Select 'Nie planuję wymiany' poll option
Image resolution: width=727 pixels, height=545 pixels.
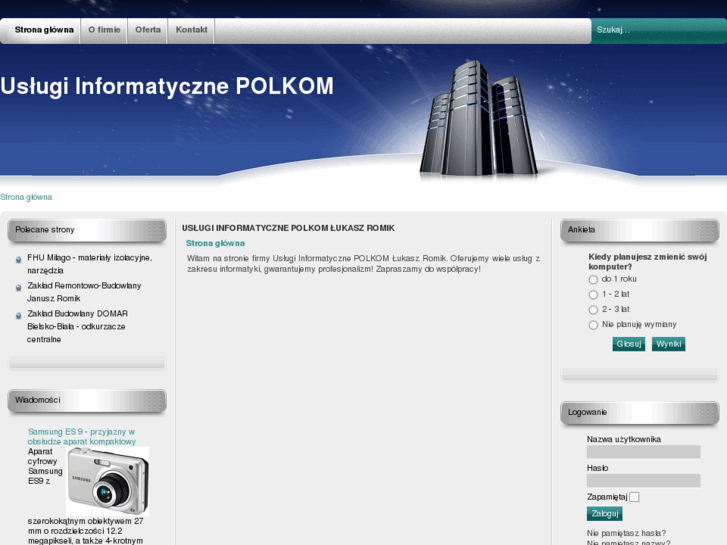pos(593,325)
